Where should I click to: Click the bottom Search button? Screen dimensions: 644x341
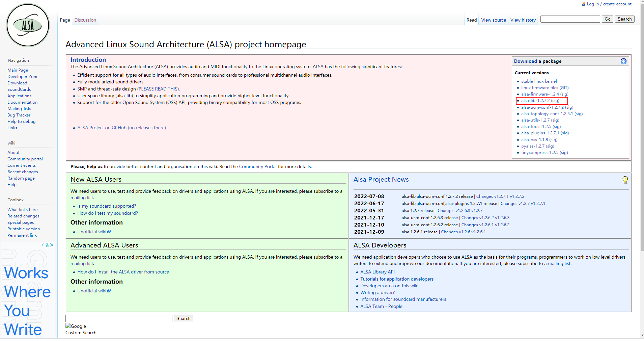pos(183,318)
